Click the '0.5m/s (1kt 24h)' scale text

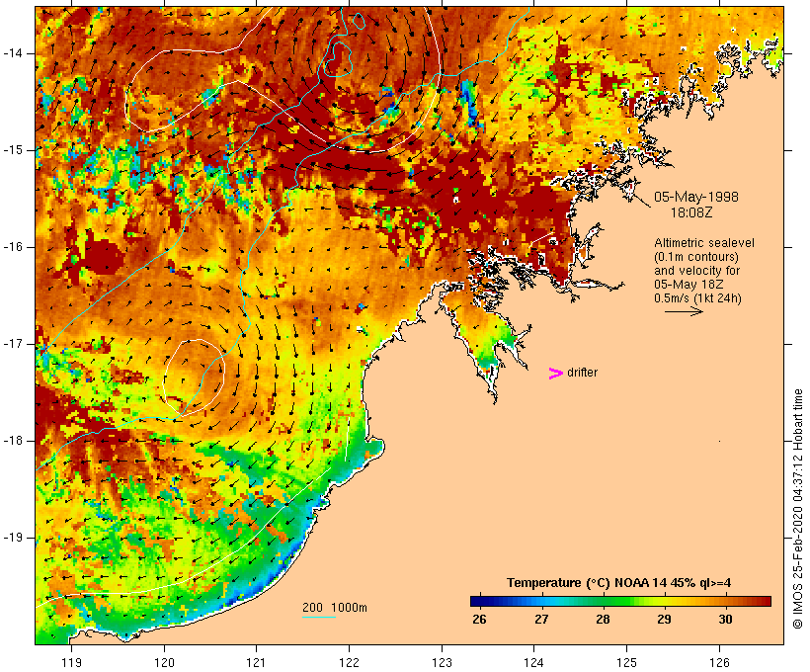pyautogui.click(x=697, y=298)
